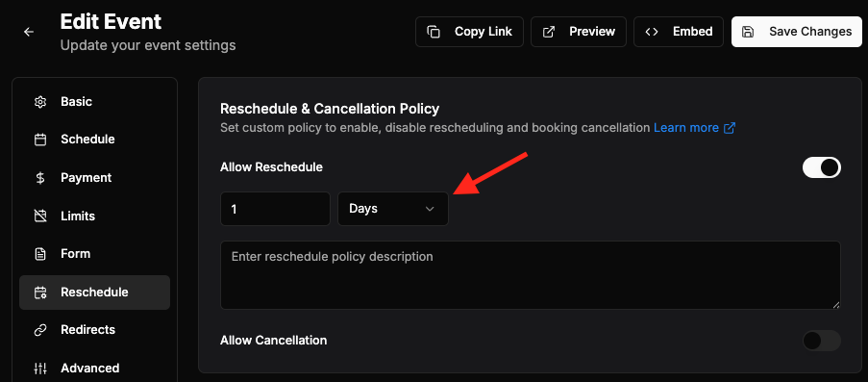Viewport: 868px width, 382px height.
Task: Open the Reschedule settings tab
Action: [x=94, y=293]
